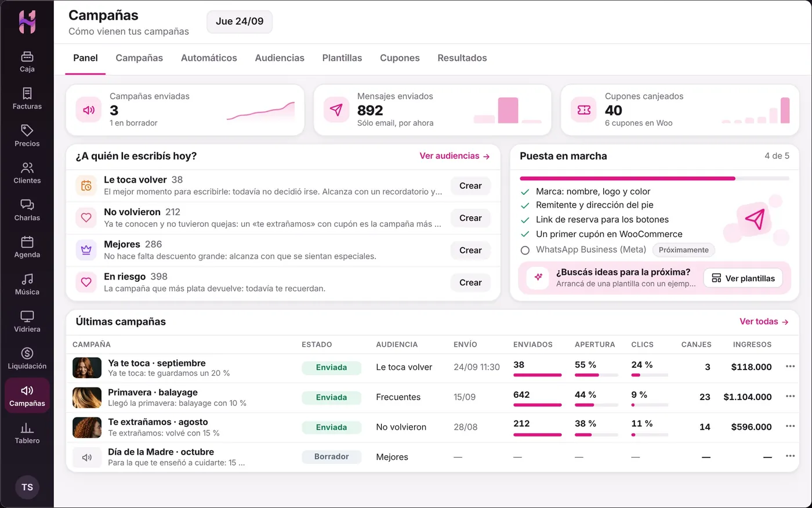Click the megaphone icon on Campañas enviadas card
The image size is (812, 508).
tap(89, 110)
